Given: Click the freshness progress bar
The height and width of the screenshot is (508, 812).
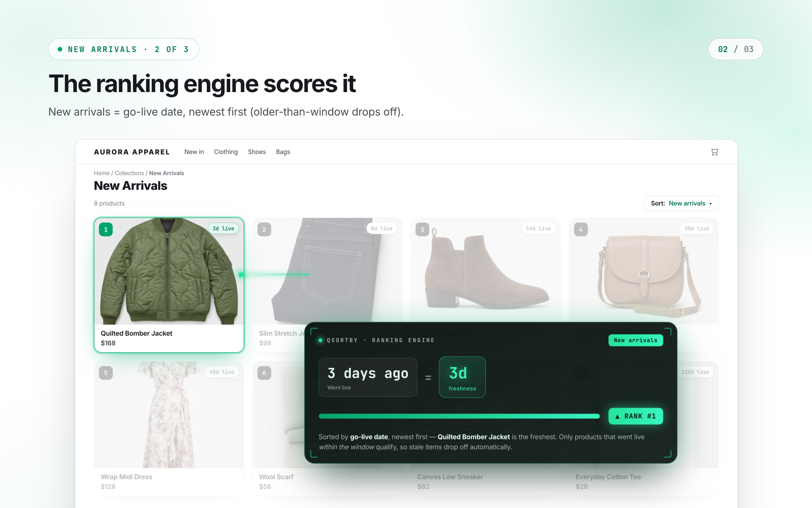Looking at the screenshot, I should [x=459, y=416].
